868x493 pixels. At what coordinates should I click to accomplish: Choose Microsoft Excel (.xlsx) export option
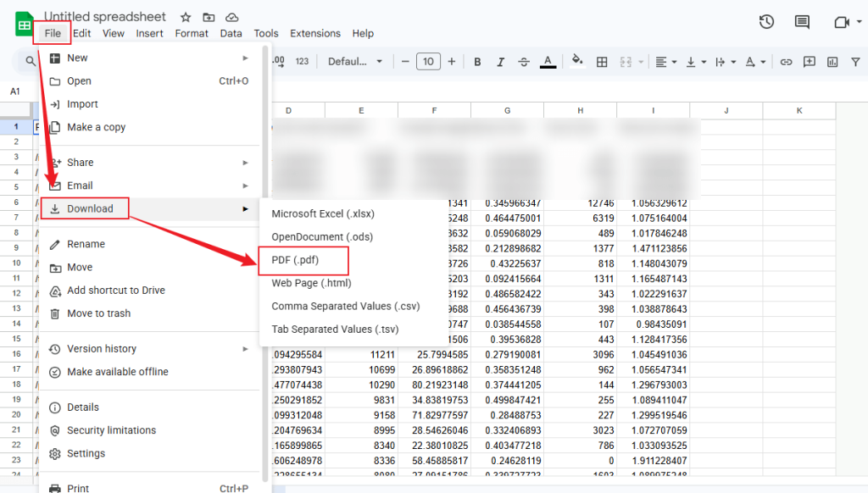point(324,213)
